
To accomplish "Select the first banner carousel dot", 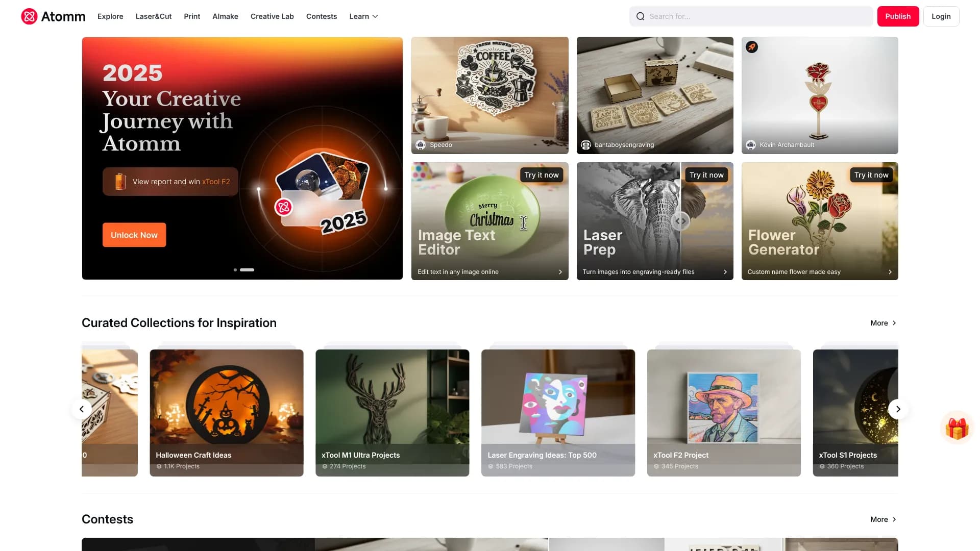I will coord(235,270).
